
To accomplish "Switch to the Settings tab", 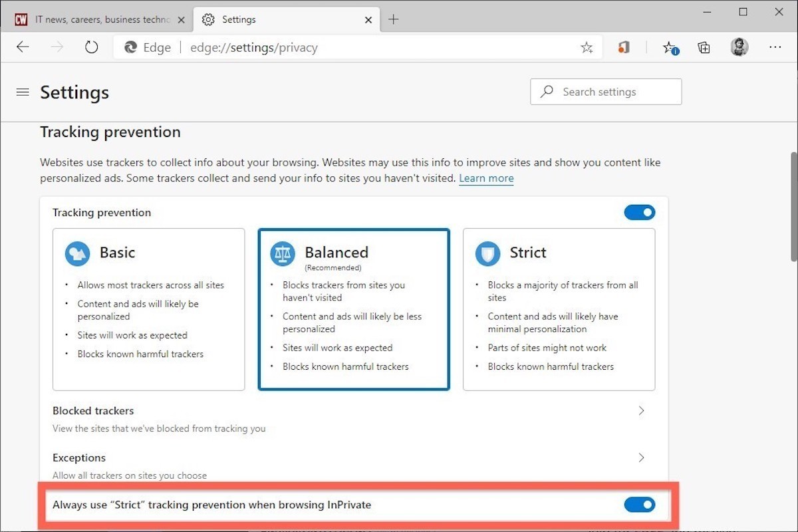I will (x=286, y=19).
